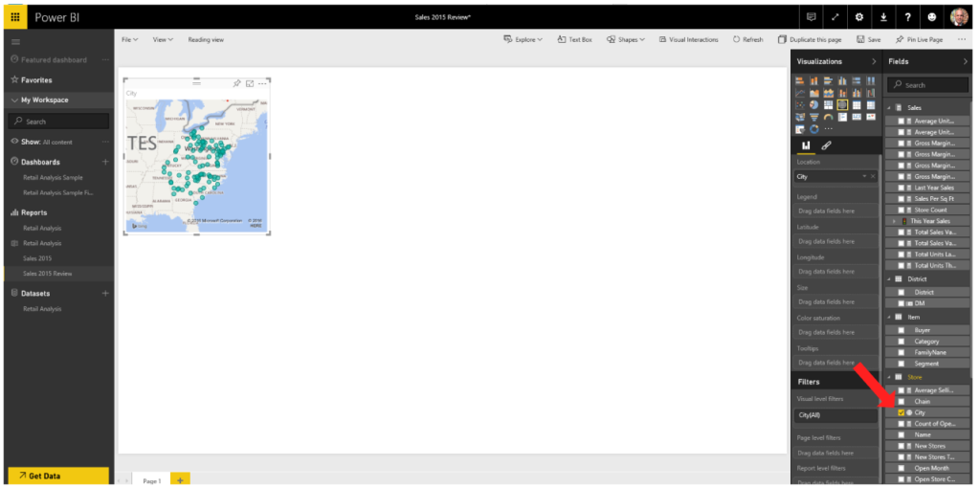This screenshot has width=980, height=488.
Task: Collapse the Visualizations pane chevron
Action: (874, 61)
